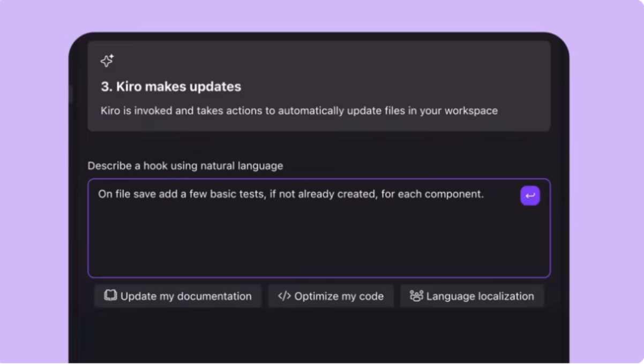
Task: Focus the hook description text box
Action: pos(319,228)
